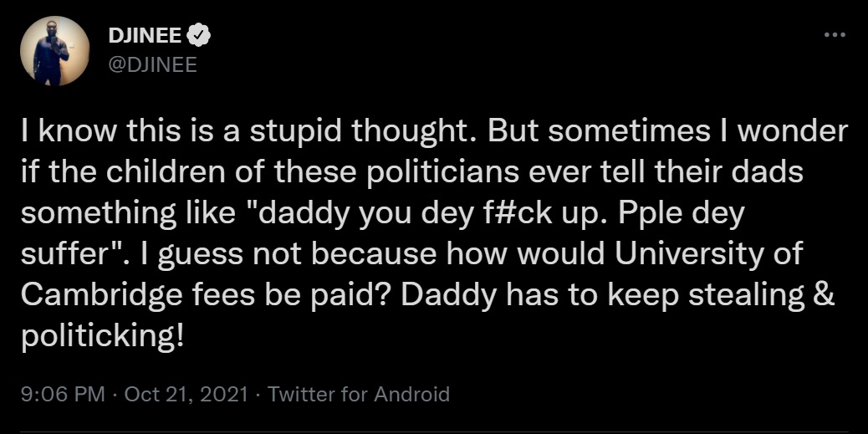This screenshot has width=868, height=434.
Task: Open DJINEE's profile picture
Action: tap(55, 51)
